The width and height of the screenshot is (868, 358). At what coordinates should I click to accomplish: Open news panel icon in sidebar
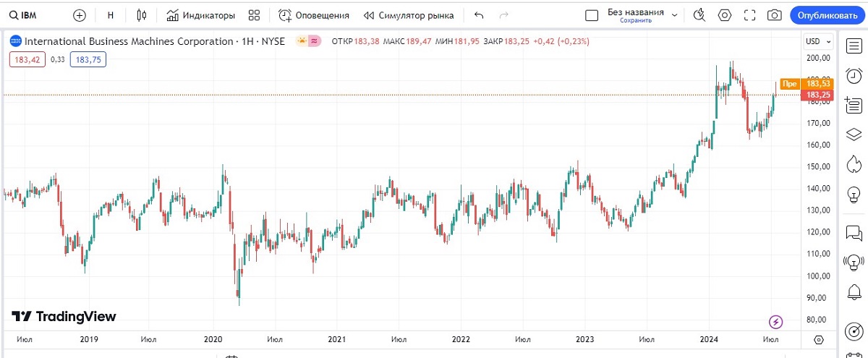pos(854,105)
